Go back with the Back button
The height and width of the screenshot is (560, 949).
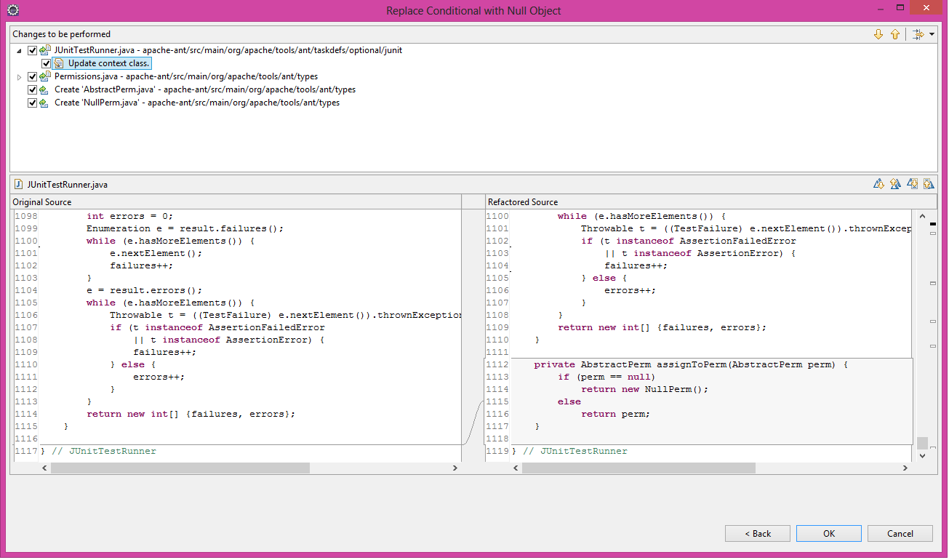point(758,533)
